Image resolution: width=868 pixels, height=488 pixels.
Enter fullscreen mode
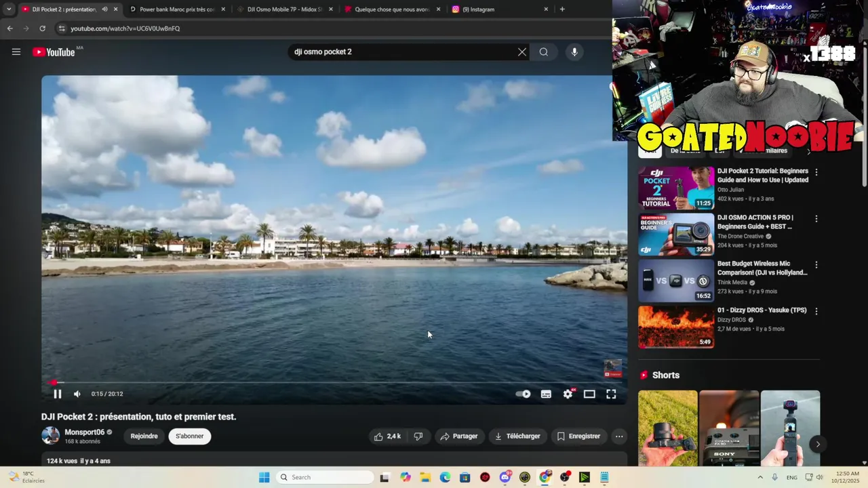[611, 394]
